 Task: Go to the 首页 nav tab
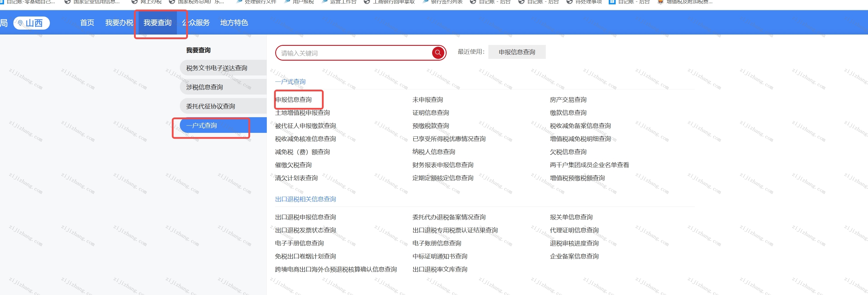(x=87, y=23)
